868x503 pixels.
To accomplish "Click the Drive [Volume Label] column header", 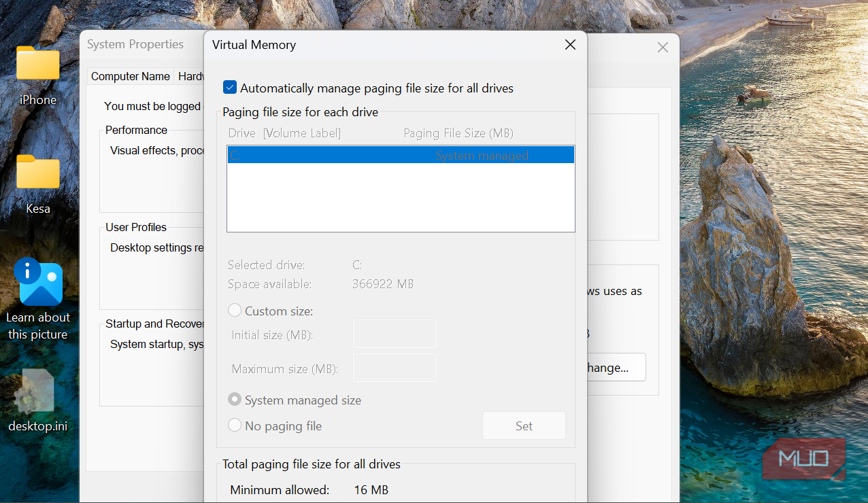I will click(x=284, y=133).
